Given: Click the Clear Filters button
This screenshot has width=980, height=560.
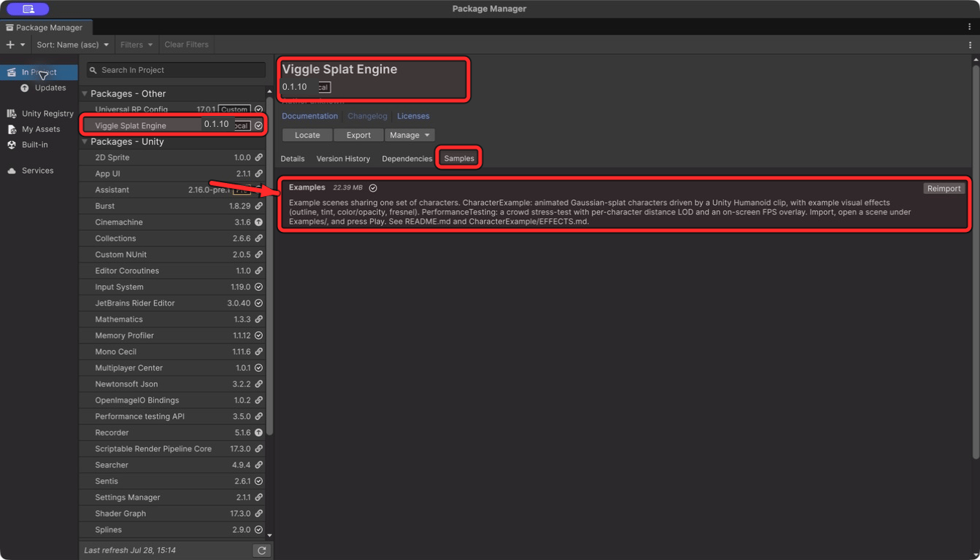Looking at the screenshot, I should [x=186, y=44].
